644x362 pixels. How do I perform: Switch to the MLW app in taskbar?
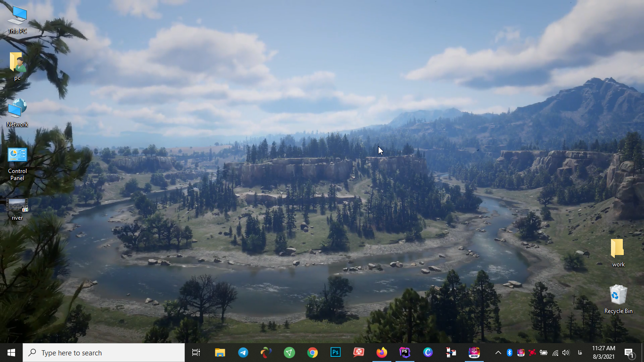pyautogui.click(x=474, y=353)
